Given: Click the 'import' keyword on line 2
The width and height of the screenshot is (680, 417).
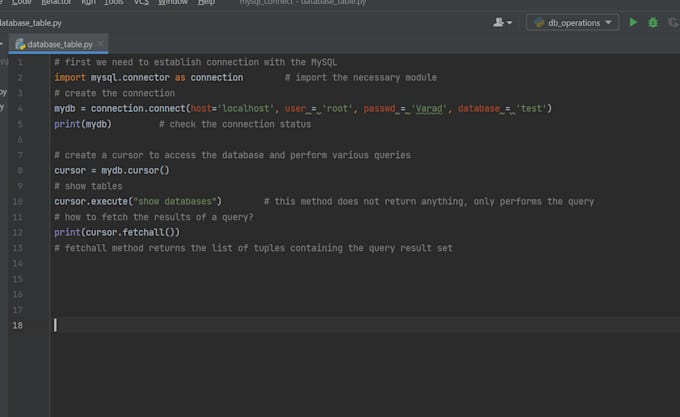Looking at the screenshot, I should click(x=70, y=78).
